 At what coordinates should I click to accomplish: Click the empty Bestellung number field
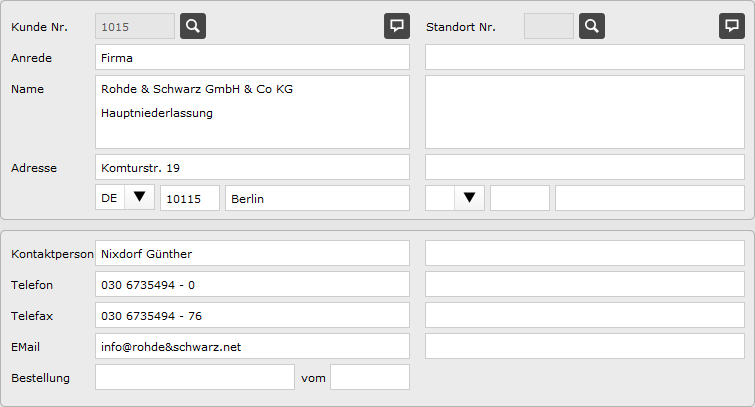194,378
